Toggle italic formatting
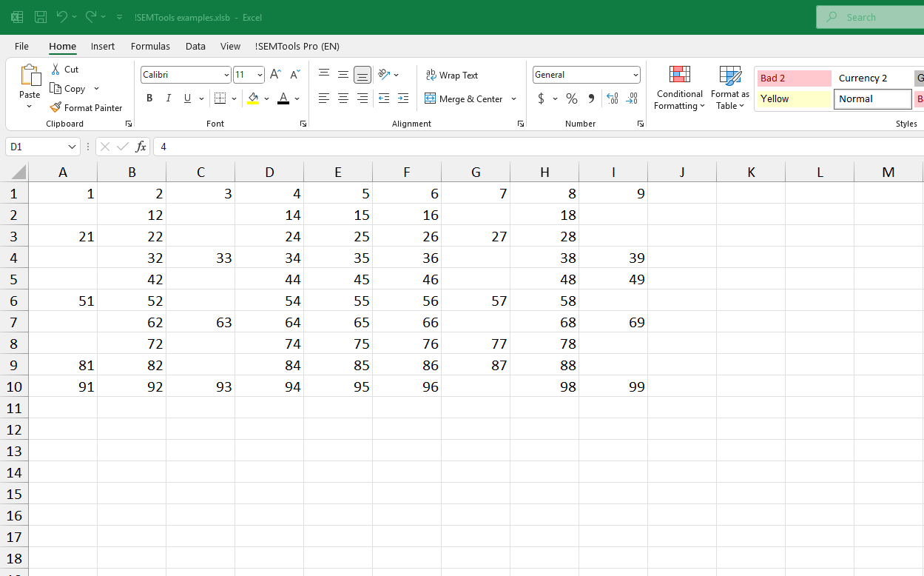Image resolution: width=924 pixels, height=576 pixels. coord(168,98)
